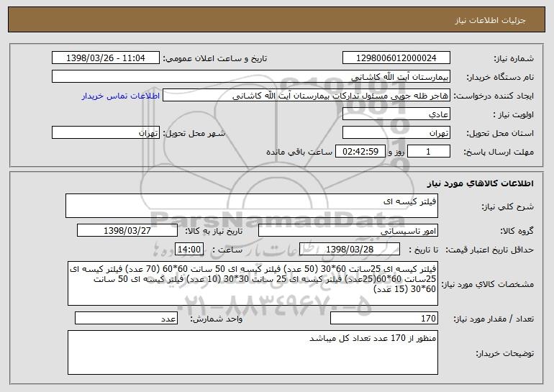Click the label تاریخ و ساعت اعلان عمومی

(215, 58)
